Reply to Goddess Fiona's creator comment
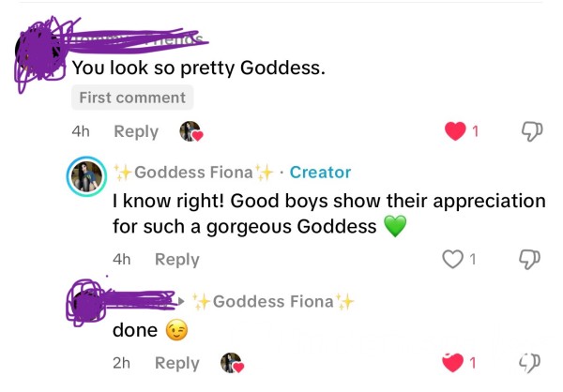 (x=177, y=260)
